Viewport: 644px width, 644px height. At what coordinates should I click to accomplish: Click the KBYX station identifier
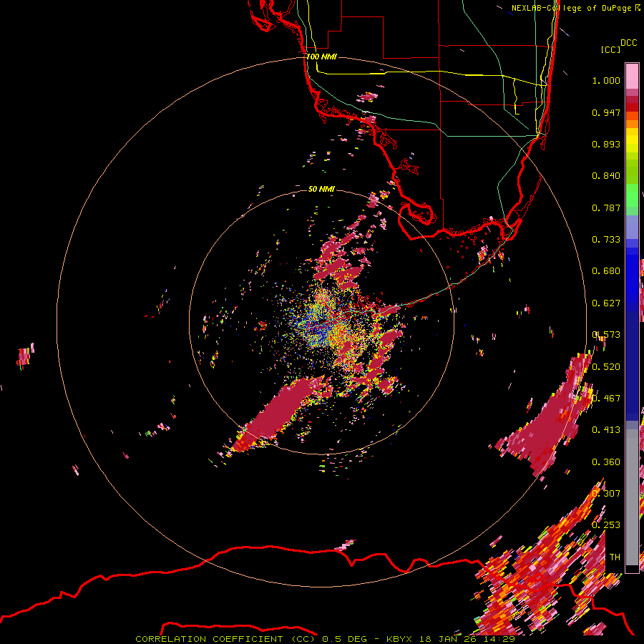pos(401,639)
